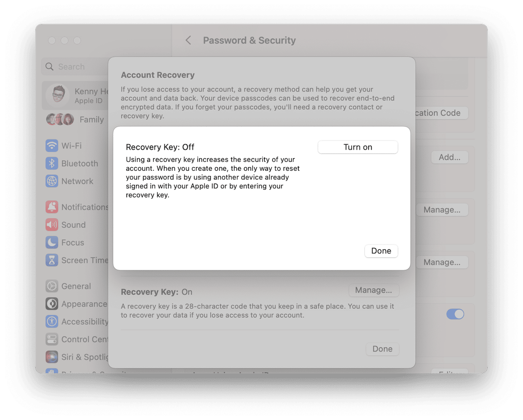Click the Password & Security title
The height and width of the screenshot is (420, 523).
coord(249,40)
